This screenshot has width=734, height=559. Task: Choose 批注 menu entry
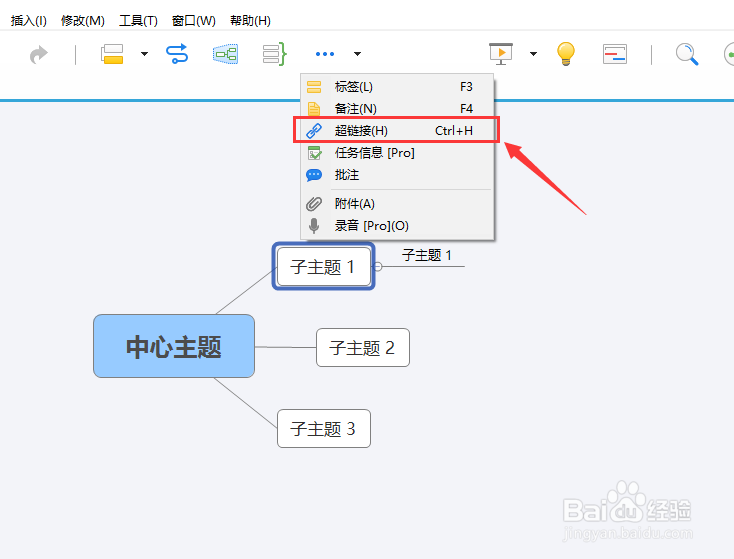397,175
